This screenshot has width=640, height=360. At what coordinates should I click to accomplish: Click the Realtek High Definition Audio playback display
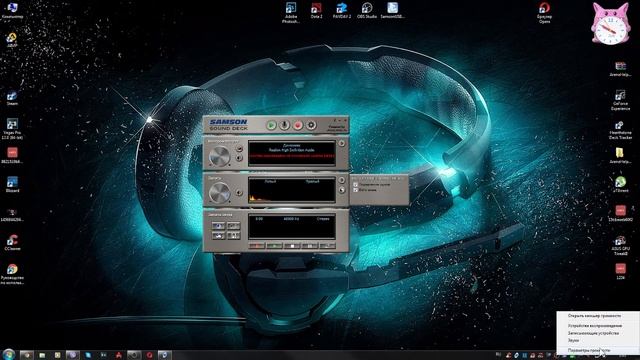click(292, 153)
